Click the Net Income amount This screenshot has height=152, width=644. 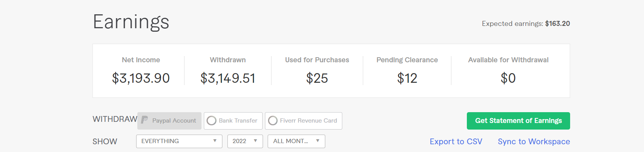pyautogui.click(x=141, y=78)
